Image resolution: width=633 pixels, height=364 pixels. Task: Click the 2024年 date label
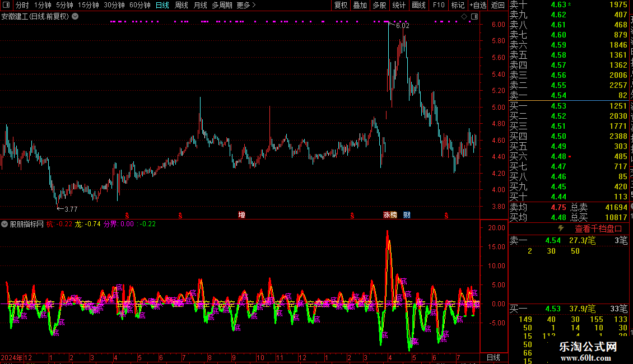pos(12,357)
